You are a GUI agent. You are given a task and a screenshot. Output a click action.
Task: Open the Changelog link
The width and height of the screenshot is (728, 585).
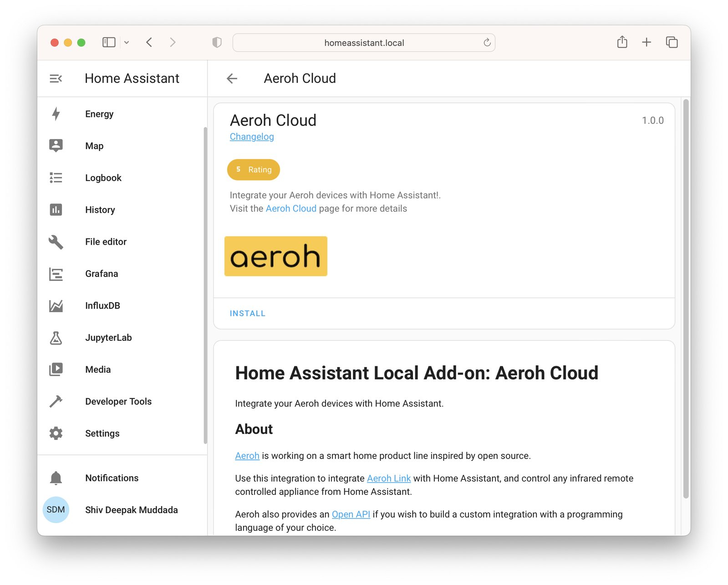[252, 137]
